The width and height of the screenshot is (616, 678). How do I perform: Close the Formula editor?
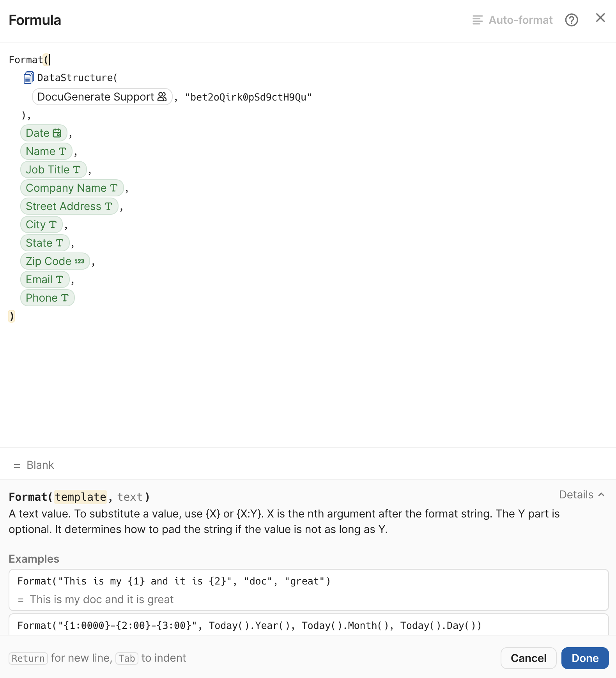tap(600, 18)
